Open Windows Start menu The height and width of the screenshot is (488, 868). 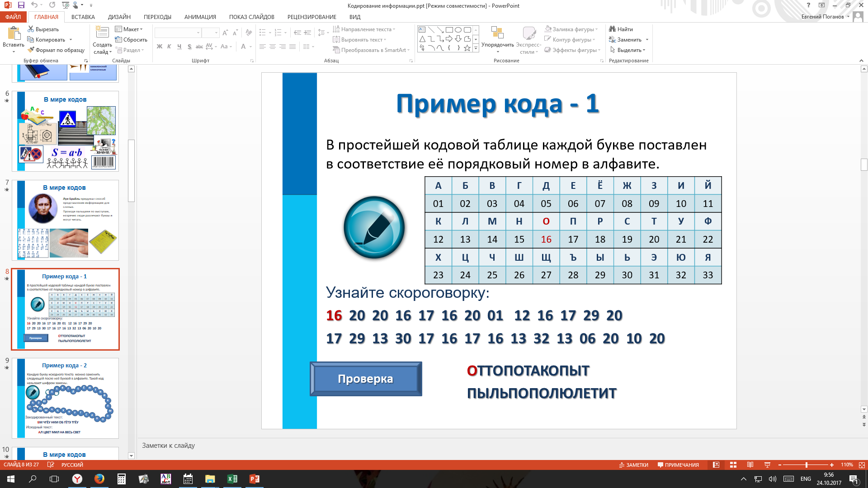coord(11,479)
